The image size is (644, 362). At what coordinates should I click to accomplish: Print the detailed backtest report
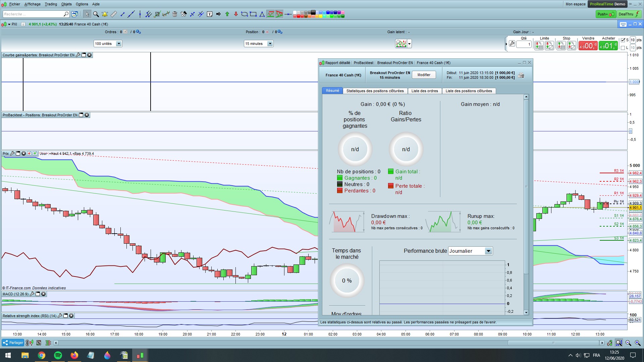521,75
